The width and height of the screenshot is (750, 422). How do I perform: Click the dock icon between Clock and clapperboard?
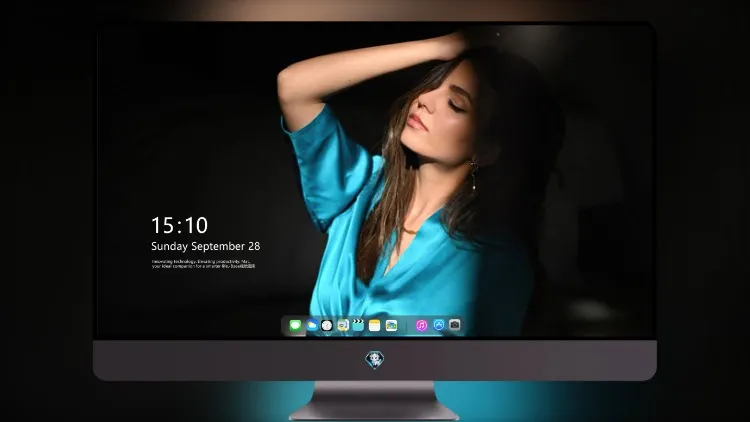(x=342, y=325)
